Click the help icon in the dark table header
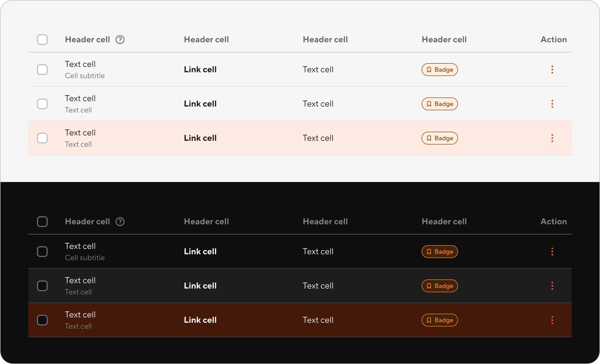The image size is (600, 364). (120, 222)
